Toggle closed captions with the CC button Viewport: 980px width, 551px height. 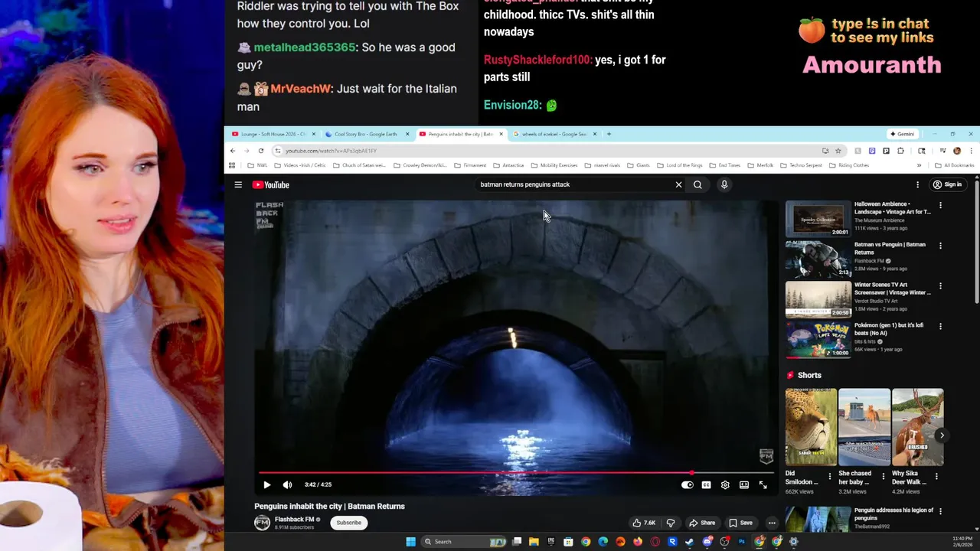706,484
